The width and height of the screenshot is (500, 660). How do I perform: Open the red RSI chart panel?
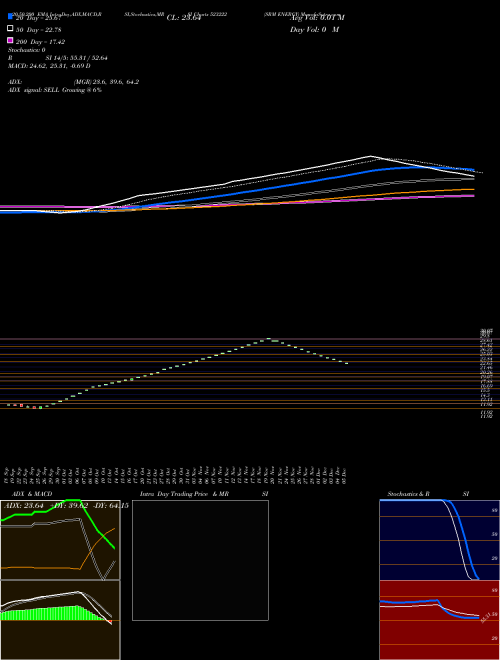click(x=440, y=620)
